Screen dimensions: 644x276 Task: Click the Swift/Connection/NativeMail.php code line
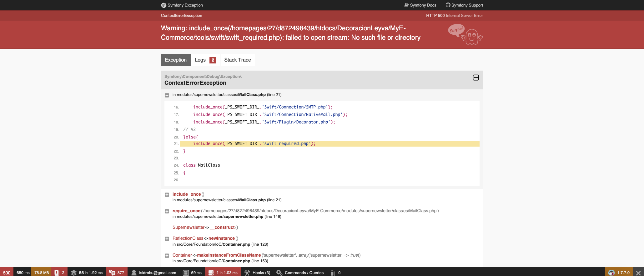[x=270, y=115]
